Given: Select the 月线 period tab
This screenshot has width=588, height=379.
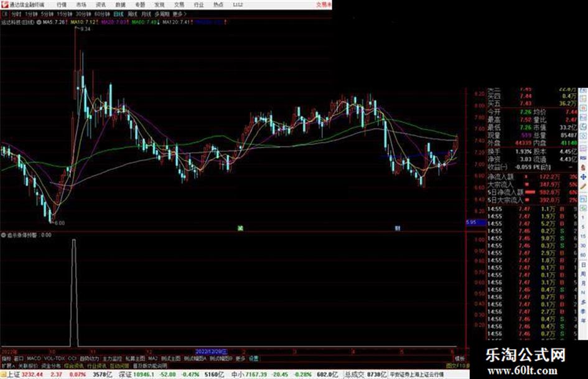Looking at the screenshot, I should [146, 14].
